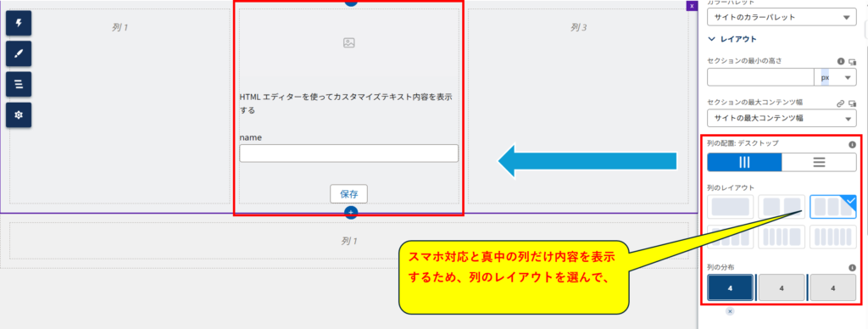Image resolution: width=868 pixels, height=329 pixels.
Task: Select stacked rows arrangement toggle
Action: pyautogui.click(x=820, y=162)
